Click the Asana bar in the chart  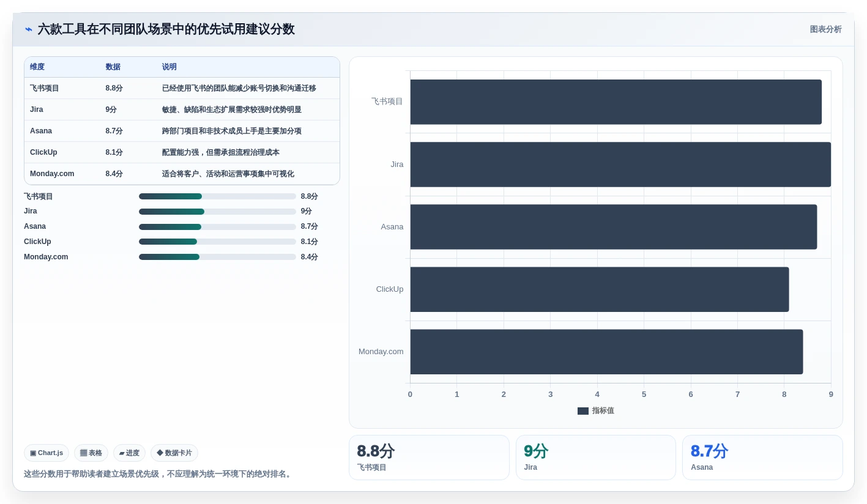pyautogui.click(x=613, y=227)
